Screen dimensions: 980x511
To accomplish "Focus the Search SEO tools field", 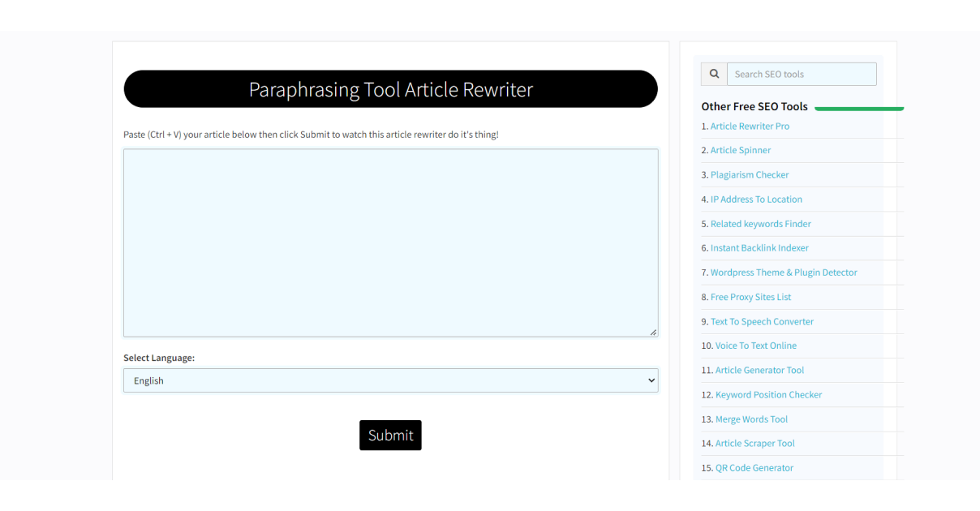I will coord(802,74).
